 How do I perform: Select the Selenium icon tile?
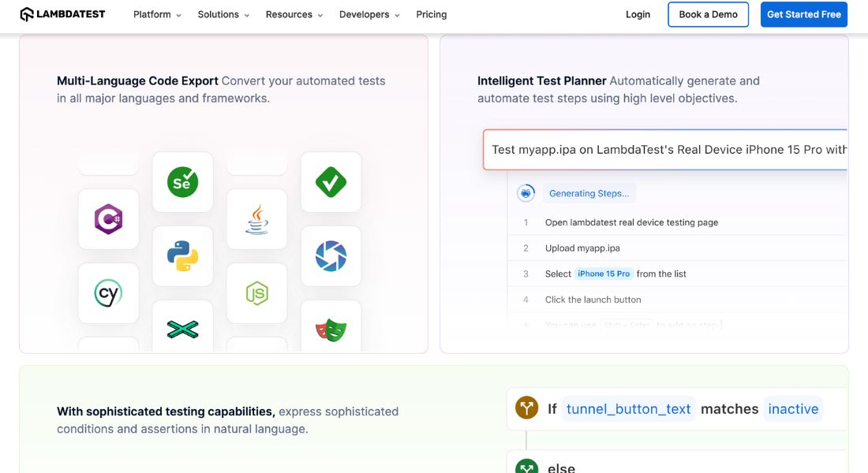[183, 182]
